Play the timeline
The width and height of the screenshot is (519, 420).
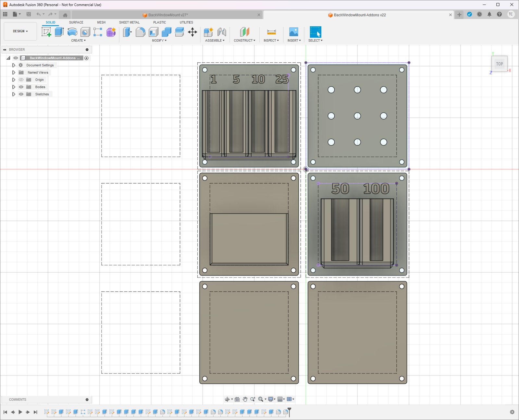pos(20,412)
